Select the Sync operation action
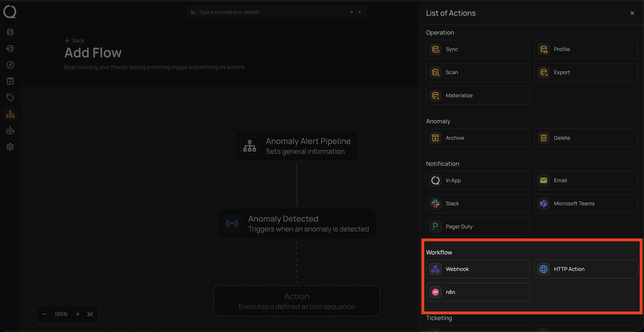 pos(478,49)
